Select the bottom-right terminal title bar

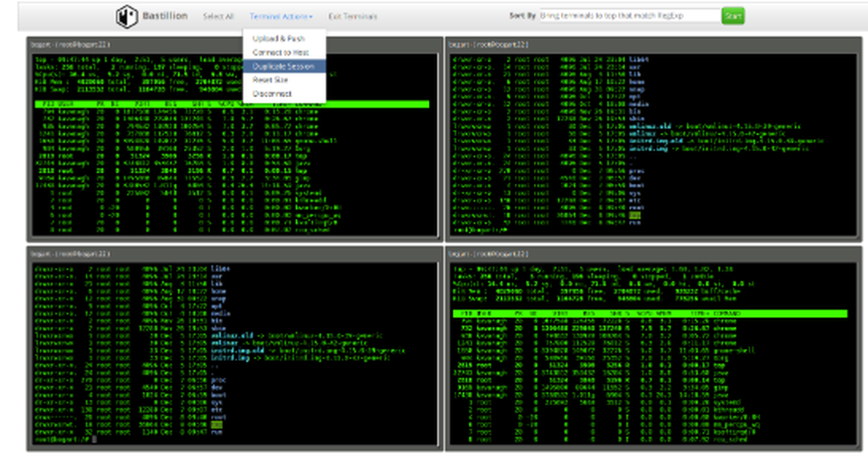coord(654,254)
